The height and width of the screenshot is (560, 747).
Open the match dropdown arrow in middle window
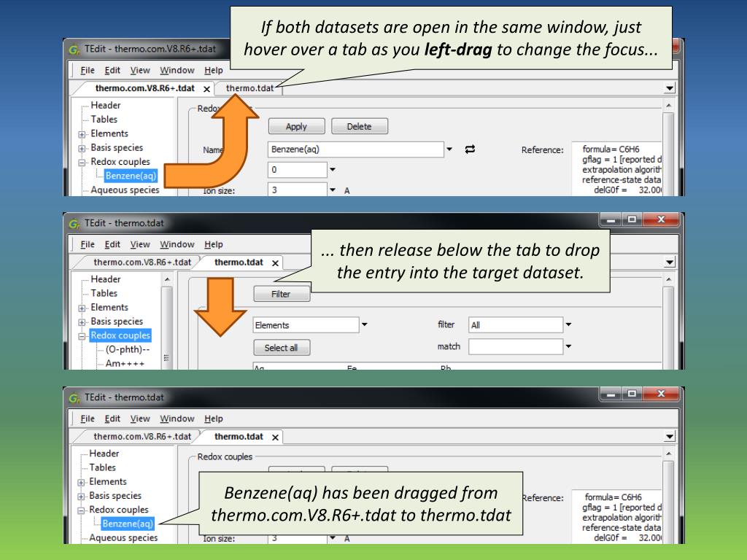click(x=568, y=346)
